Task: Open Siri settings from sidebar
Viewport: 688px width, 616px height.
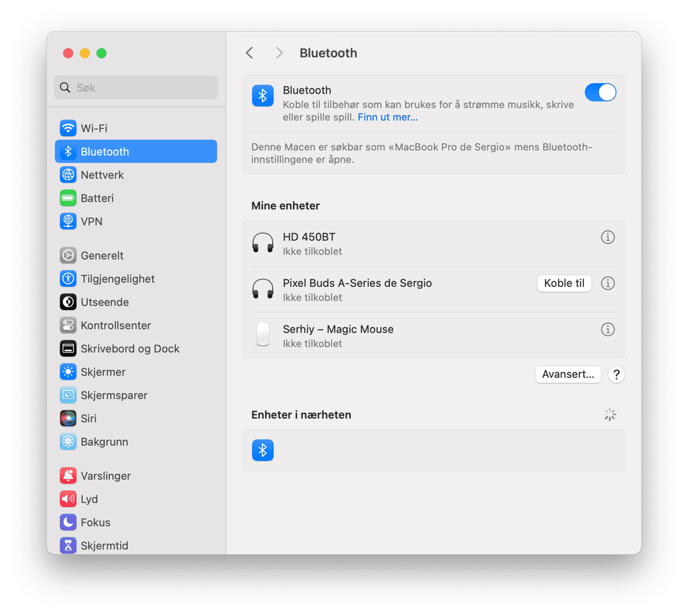Action: click(x=88, y=419)
